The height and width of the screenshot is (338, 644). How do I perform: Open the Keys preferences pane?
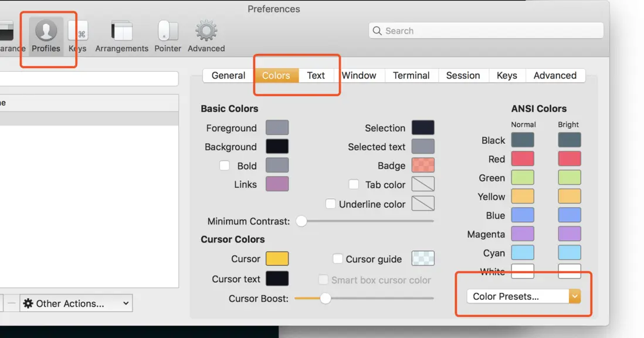point(77,36)
